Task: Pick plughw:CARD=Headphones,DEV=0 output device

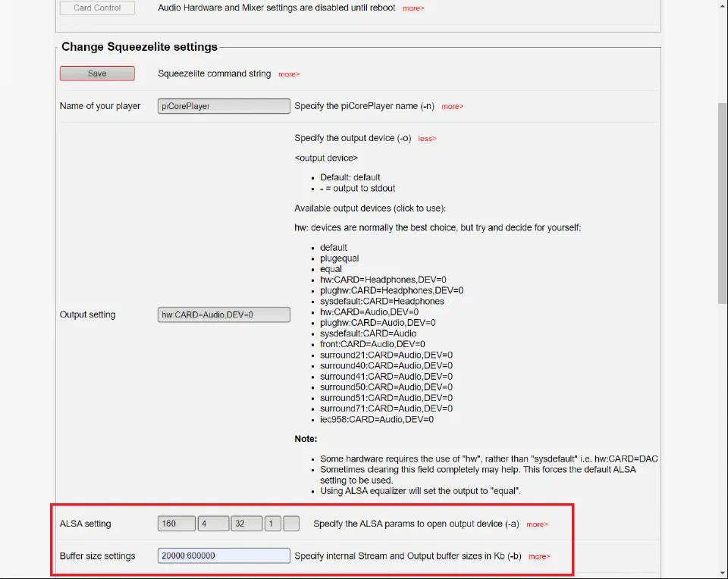Action: click(x=391, y=290)
